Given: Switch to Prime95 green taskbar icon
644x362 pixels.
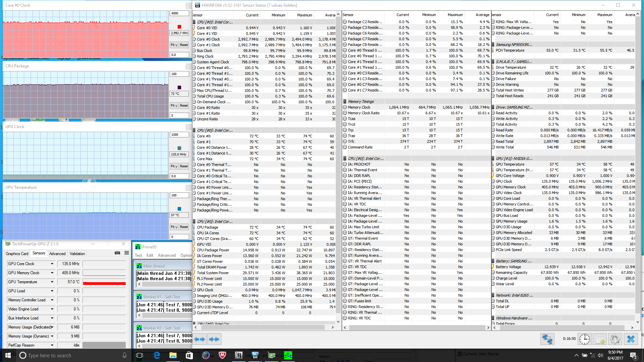Looking at the screenshot, I should pos(288,355).
